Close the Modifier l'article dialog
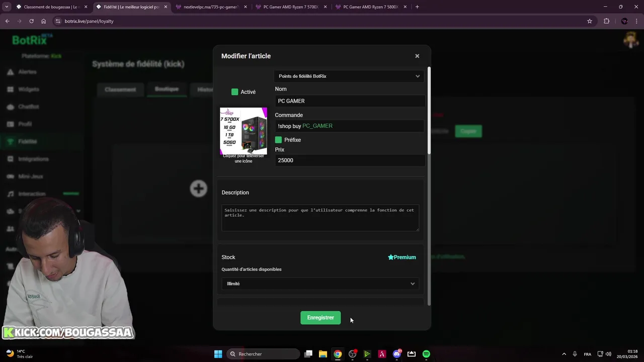The width and height of the screenshot is (644, 362). tap(417, 56)
